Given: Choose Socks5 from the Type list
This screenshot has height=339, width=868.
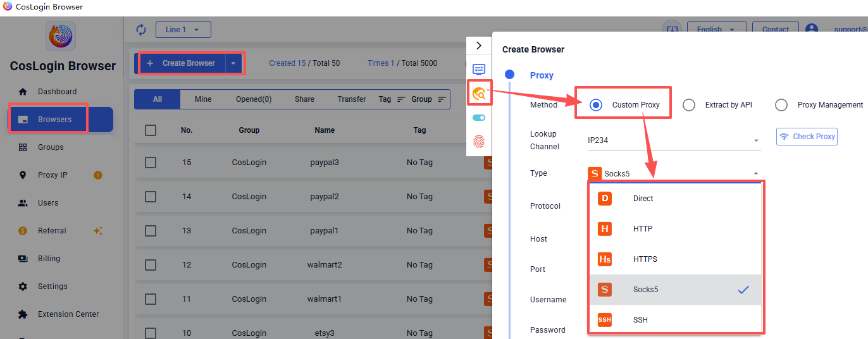Looking at the screenshot, I should (675, 290).
